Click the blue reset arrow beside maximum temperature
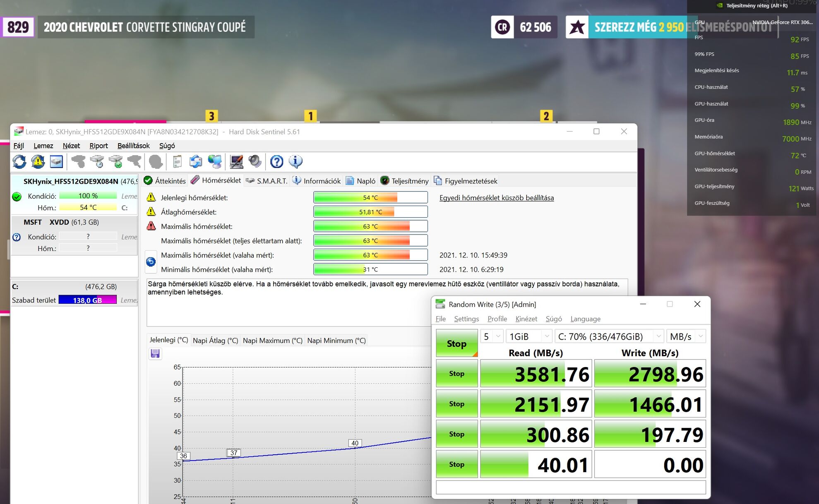 (151, 262)
